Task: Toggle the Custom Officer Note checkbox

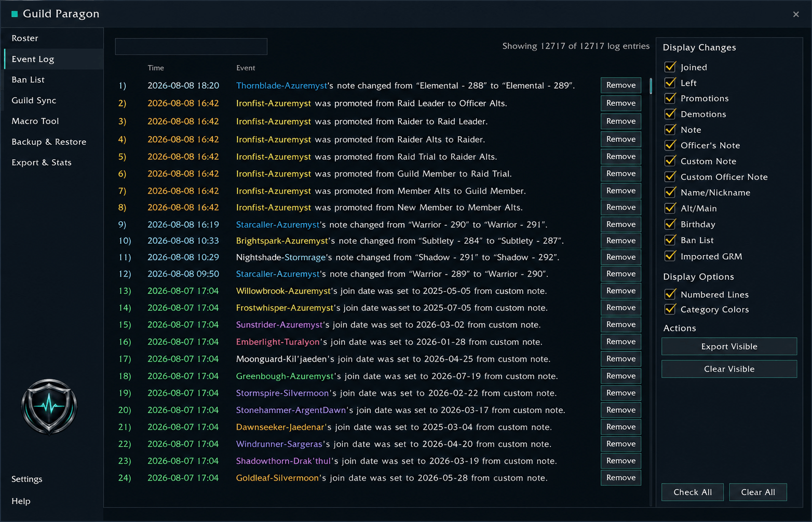Action: point(670,176)
